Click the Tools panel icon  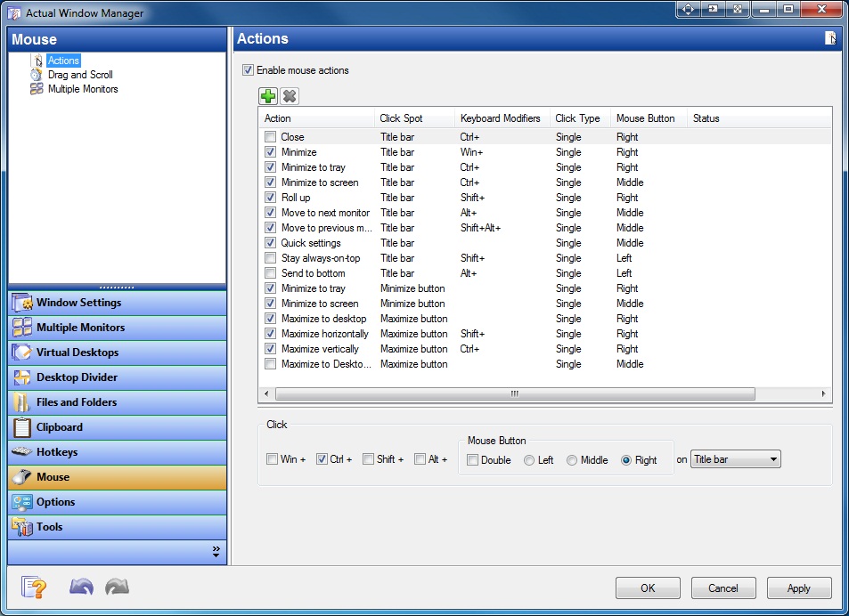point(22,527)
